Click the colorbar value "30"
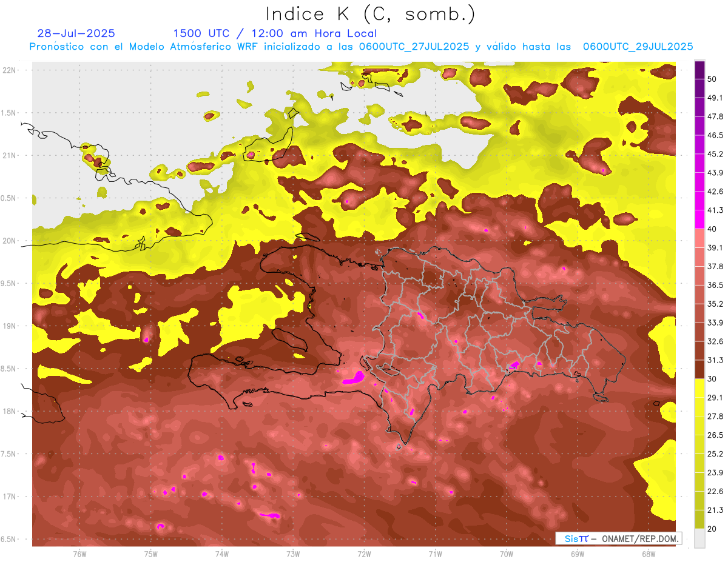728x562 pixels. [712, 379]
